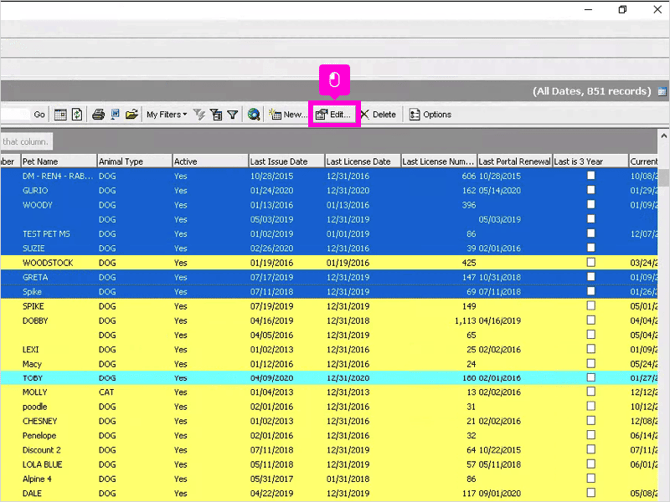Sort by Last License Num column
Screen dimensions: 670x502
439,161
